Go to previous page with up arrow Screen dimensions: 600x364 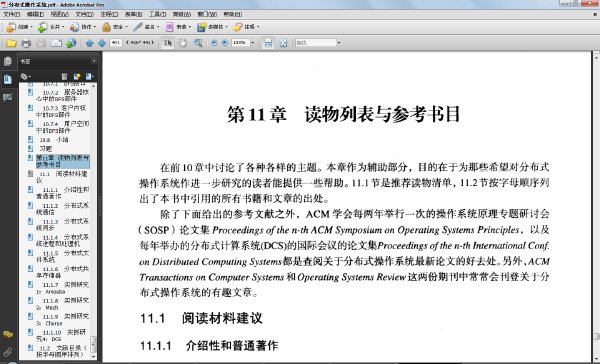tap(89, 43)
